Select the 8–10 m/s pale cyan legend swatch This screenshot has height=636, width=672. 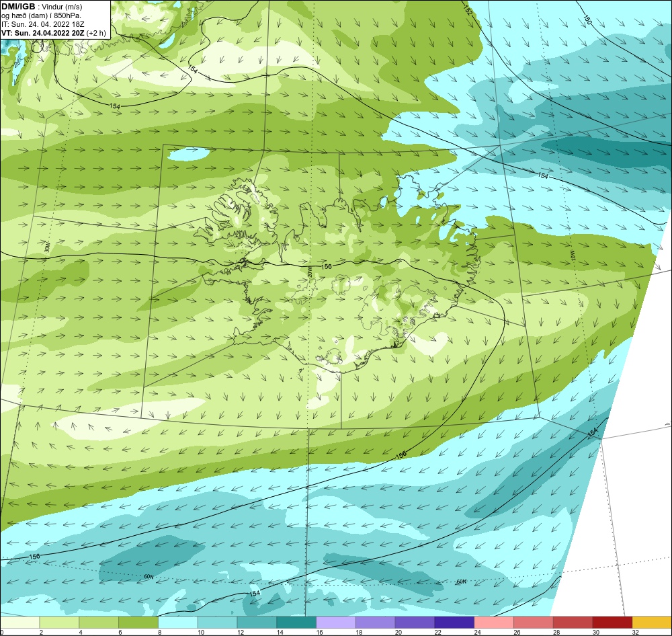tap(178, 623)
